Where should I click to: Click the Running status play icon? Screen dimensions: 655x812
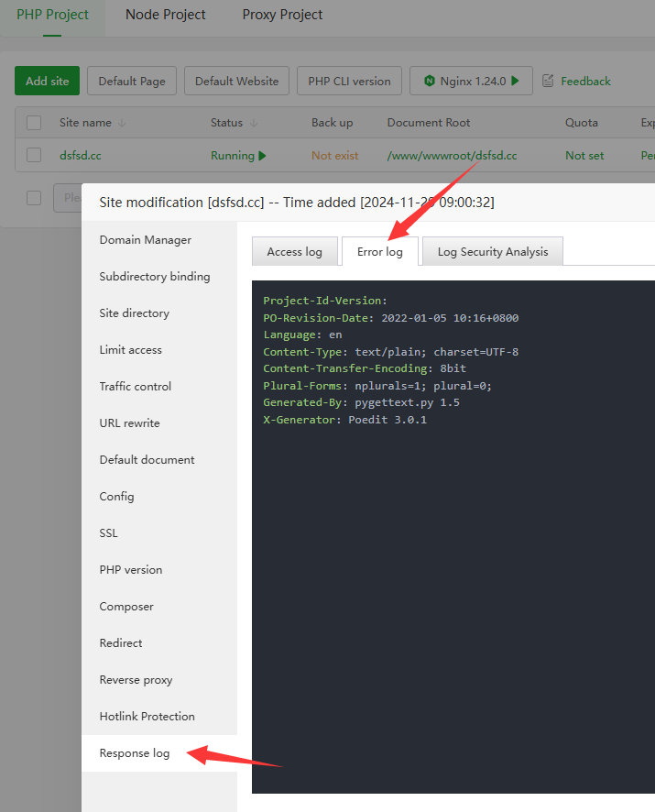pos(263,156)
